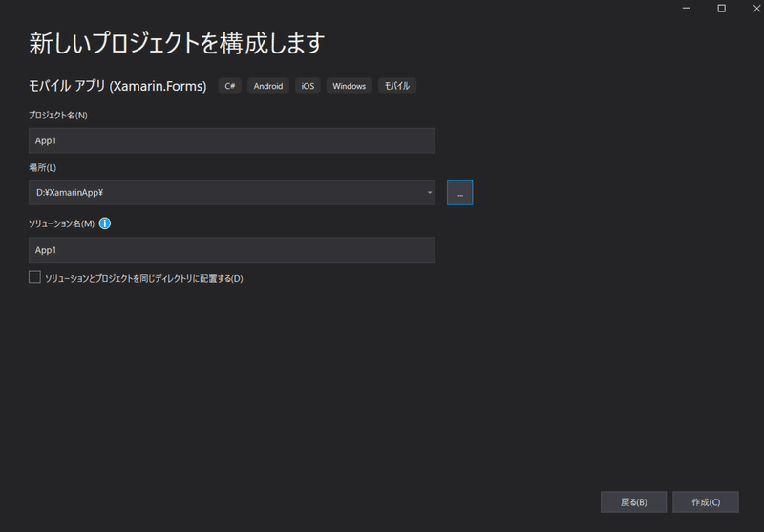
Task: Close the configure project dialog
Action: [756, 9]
